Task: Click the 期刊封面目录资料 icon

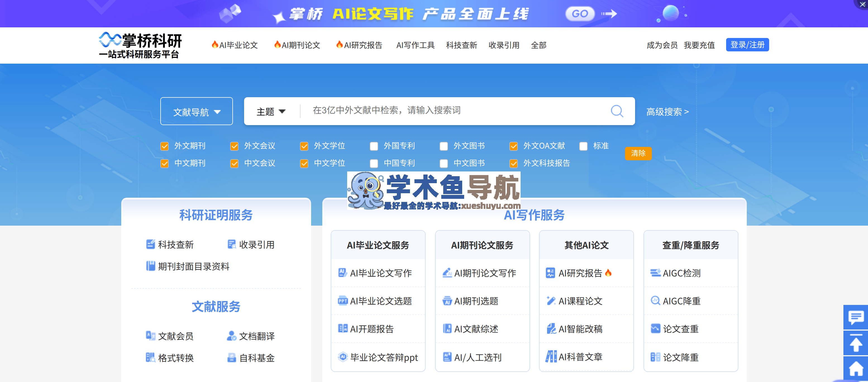Action: click(x=150, y=266)
